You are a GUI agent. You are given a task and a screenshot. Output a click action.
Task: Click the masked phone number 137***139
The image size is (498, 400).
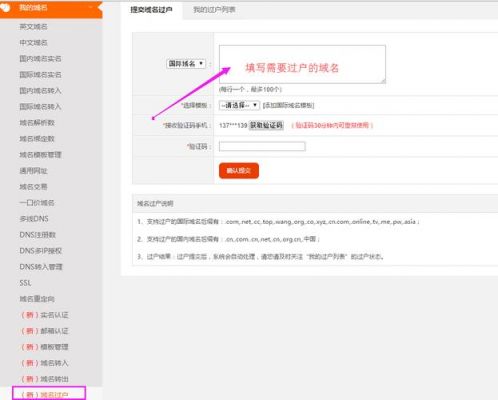[233, 125]
